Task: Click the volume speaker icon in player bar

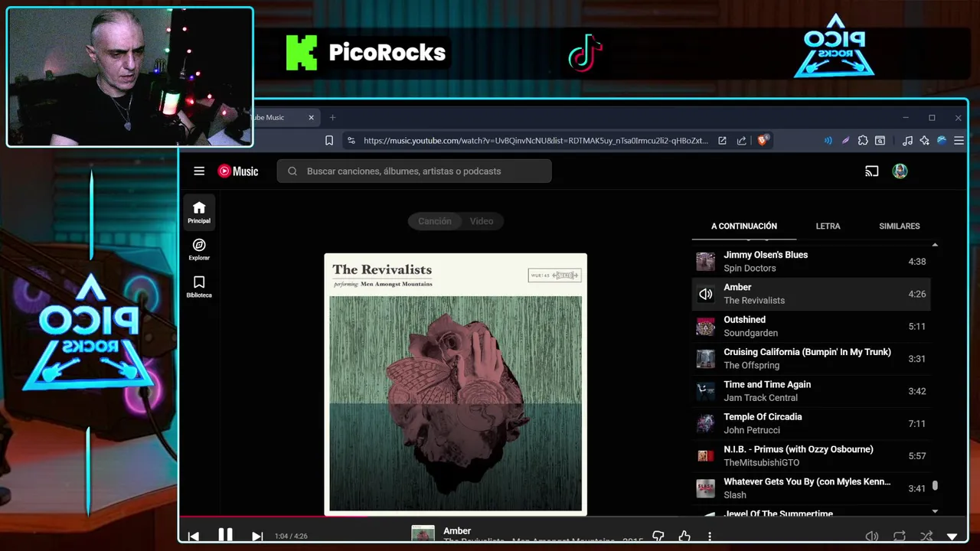Action: [x=871, y=536]
